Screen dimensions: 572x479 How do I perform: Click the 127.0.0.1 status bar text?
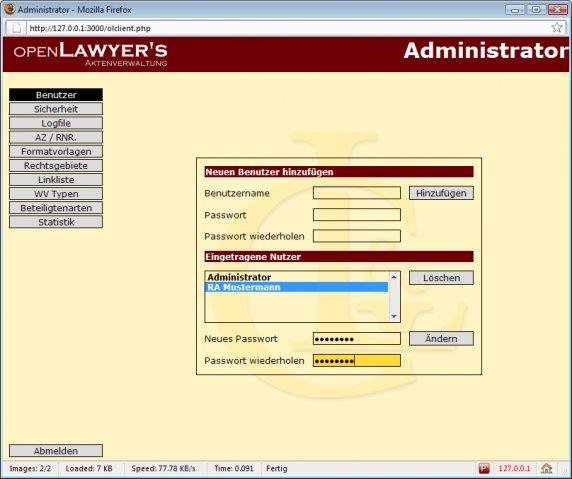(x=514, y=468)
